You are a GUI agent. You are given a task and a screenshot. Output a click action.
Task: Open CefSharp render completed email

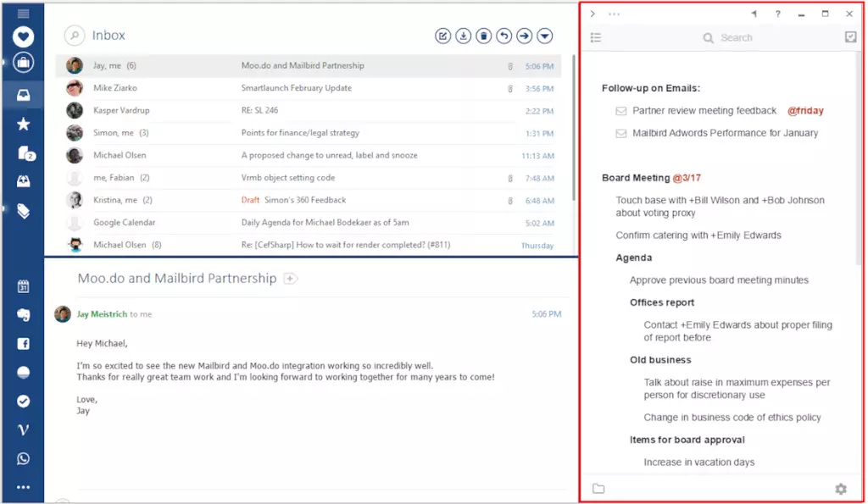pyautogui.click(x=309, y=245)
